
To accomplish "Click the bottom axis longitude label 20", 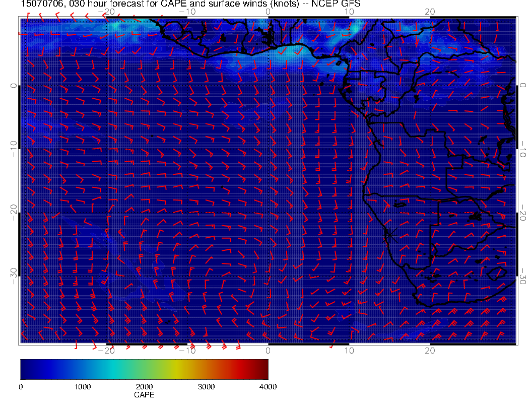I will (430, 351).
